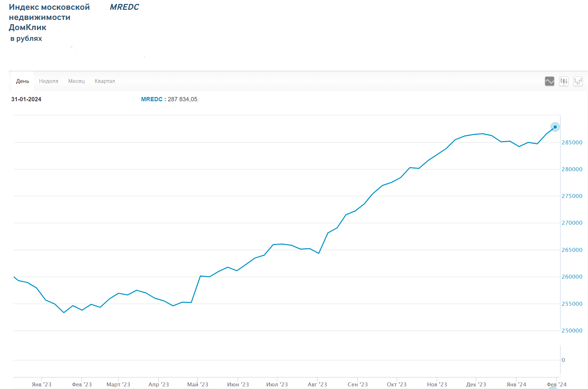Screen dimensions: 588x389
Task: Click the 255000 axis label
Action: tap(572, 304)
